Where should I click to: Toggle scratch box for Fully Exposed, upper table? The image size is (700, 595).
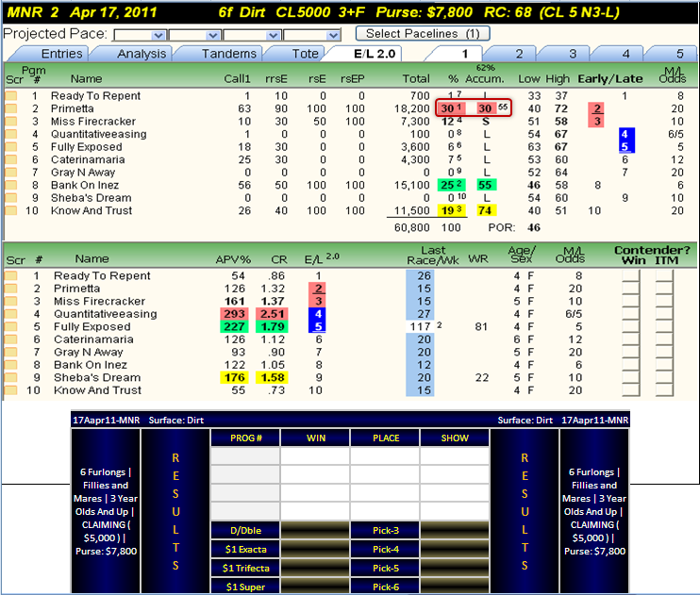click(11, 146)
